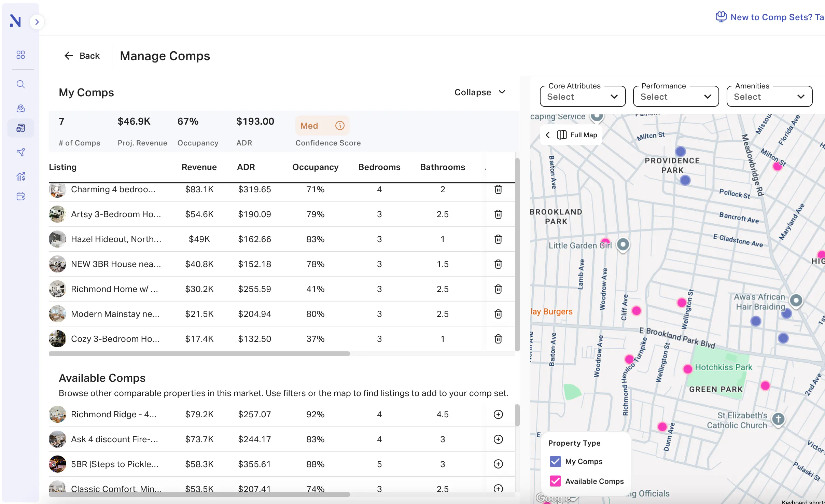Image resolution: width=825 pixels, height=504 pixels.
Task: Open the dashboard grid icon in sidebar
Action: click(20, 55)
